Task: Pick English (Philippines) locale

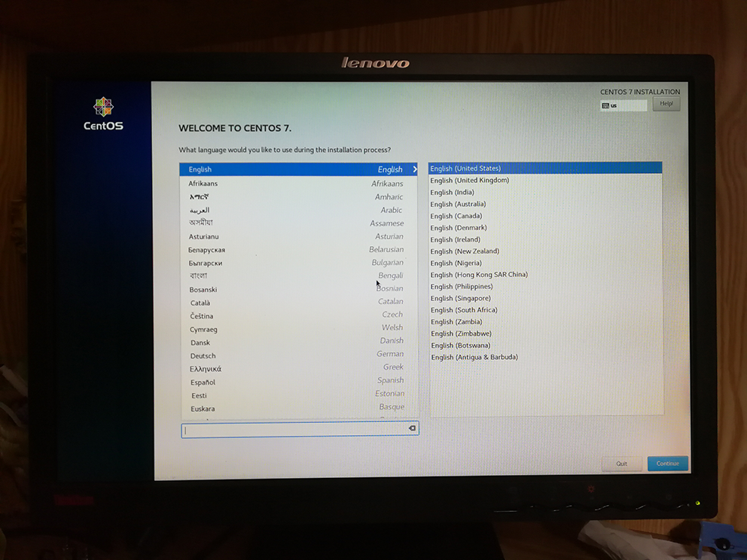Action: pos(545,286)
